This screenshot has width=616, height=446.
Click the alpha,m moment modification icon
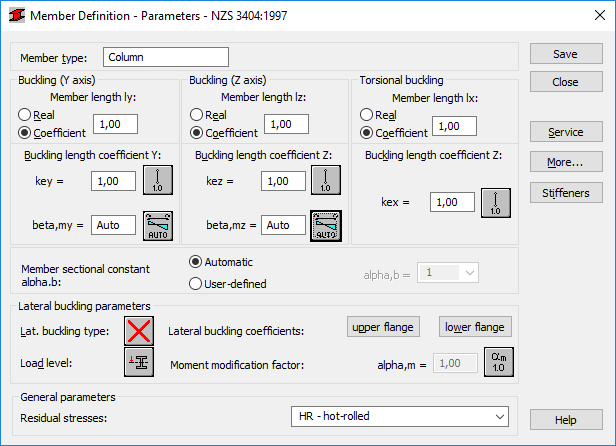[499, 362]
